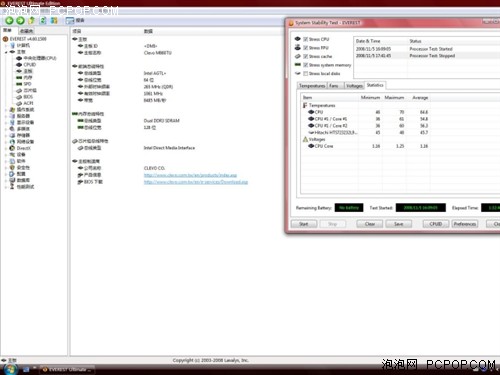Click the Minimum column header
The width and height of the screenshot is (500, 375).
(370, 98)
